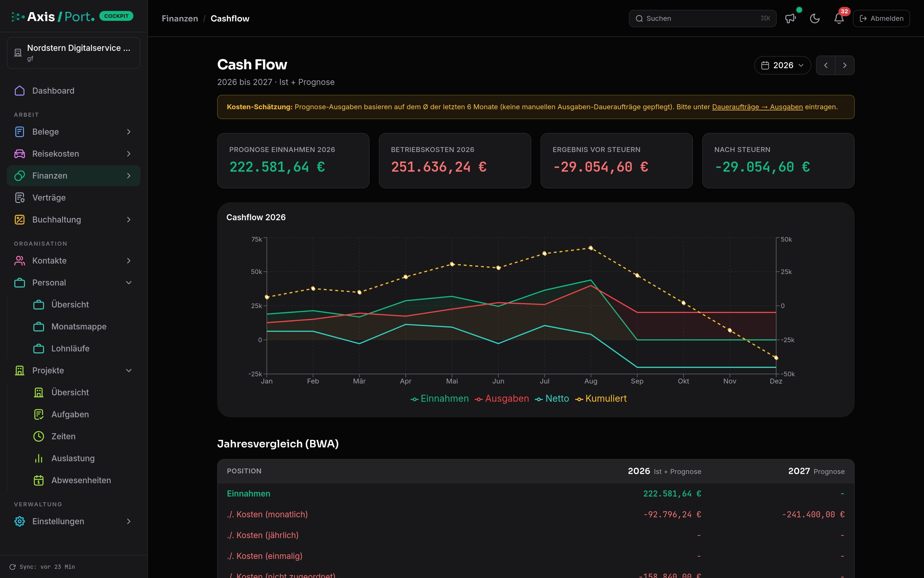The height and width of the screenshot is (578, 924).
Task: Click the Axis/Port logo
Action: point(53,16)
